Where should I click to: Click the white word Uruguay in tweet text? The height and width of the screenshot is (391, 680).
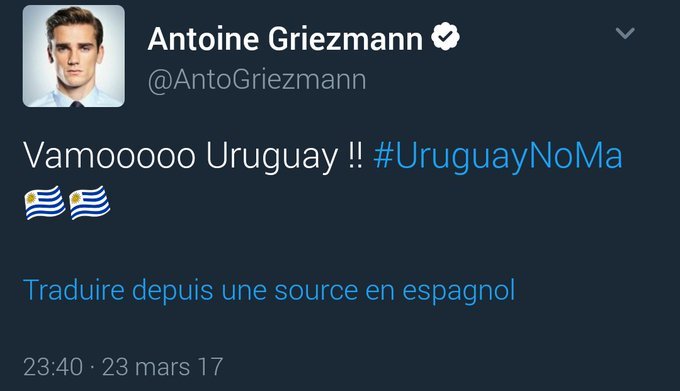point(271,157)
